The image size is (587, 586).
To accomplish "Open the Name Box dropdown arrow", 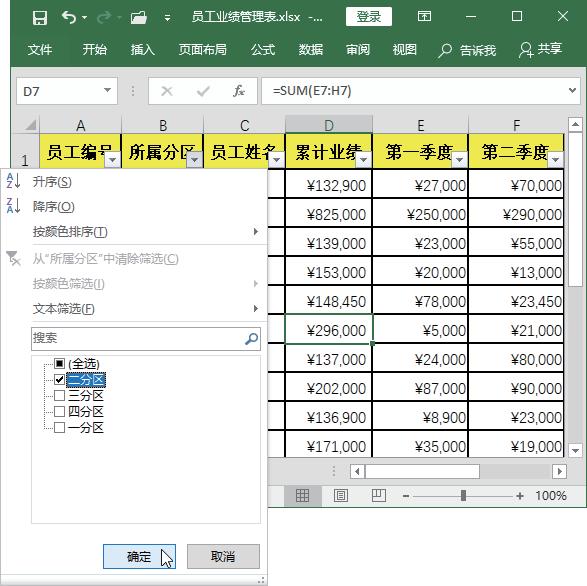I will 107,90.
